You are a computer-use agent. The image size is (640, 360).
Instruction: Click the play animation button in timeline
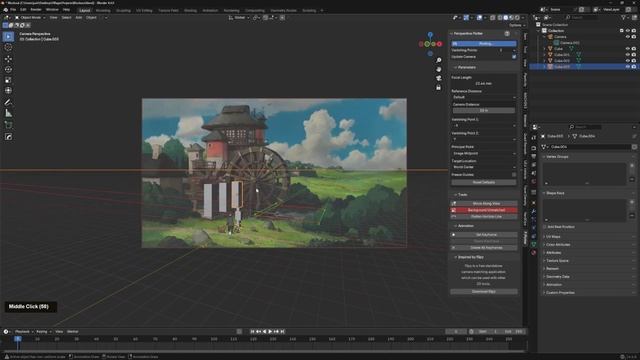click(x=270, y=331)
